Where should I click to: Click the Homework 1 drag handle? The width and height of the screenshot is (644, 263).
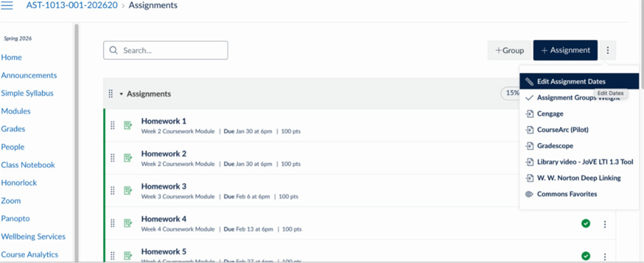[112, 126]
